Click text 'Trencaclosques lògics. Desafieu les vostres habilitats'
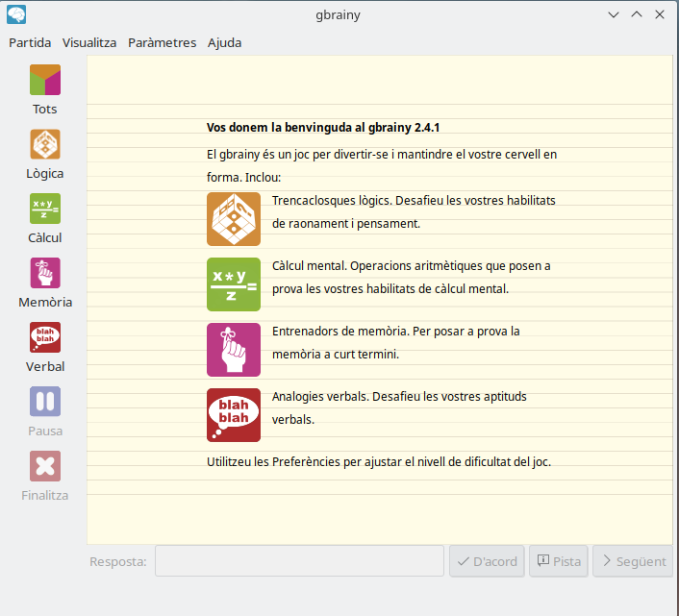 pyautogui.click(x=414, y=201)
